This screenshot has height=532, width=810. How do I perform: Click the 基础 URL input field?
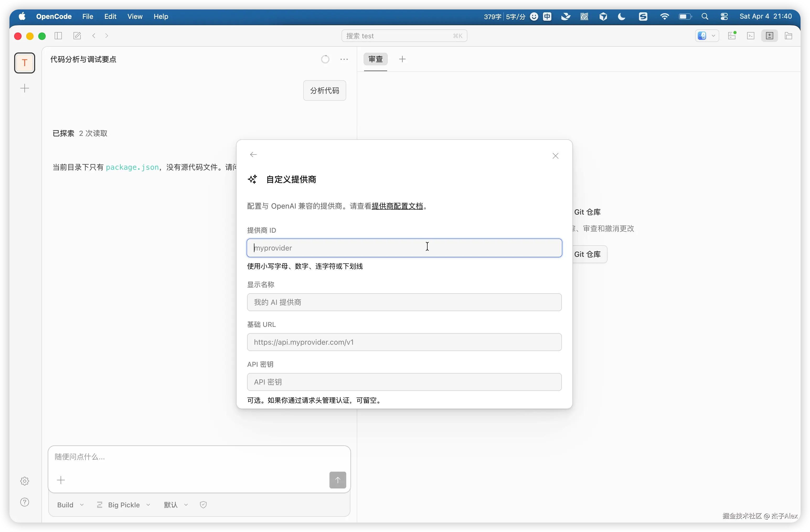(x=404, y=342)
